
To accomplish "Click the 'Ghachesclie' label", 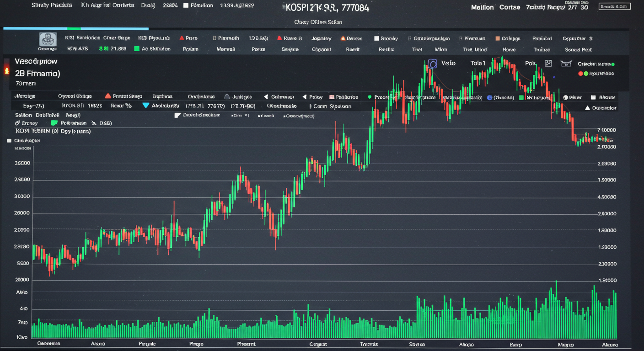I will pos(281,106).
